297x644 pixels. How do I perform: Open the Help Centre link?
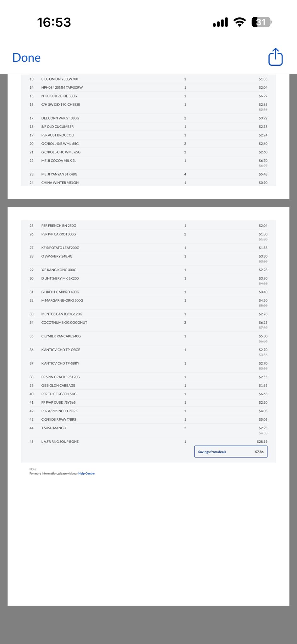[x=86, y=473]
